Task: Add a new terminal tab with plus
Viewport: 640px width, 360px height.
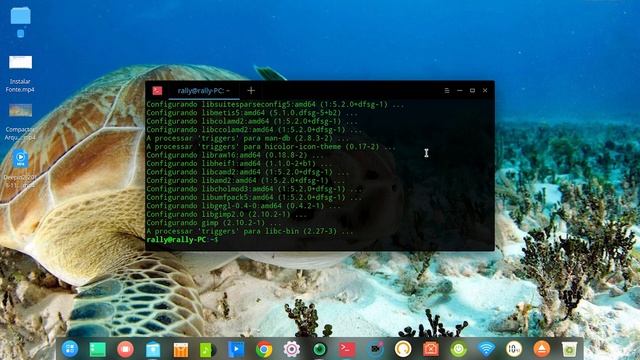Action: point(251,90)
